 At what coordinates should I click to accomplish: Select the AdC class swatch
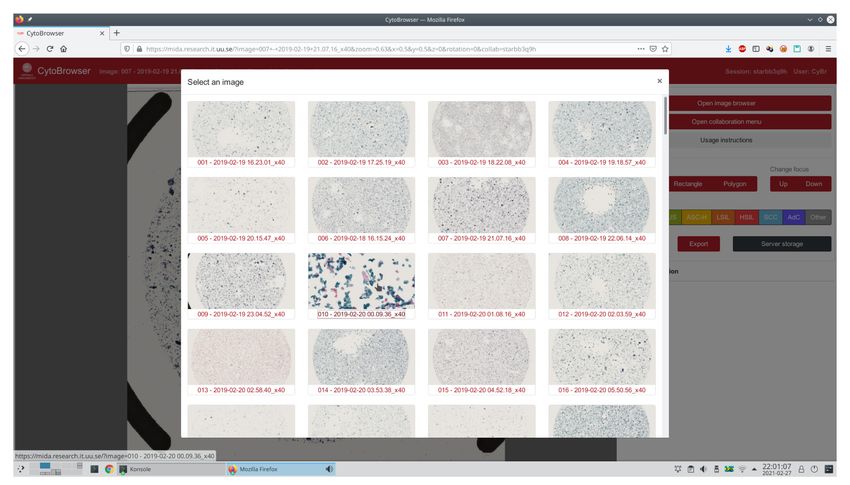[794, 217]
